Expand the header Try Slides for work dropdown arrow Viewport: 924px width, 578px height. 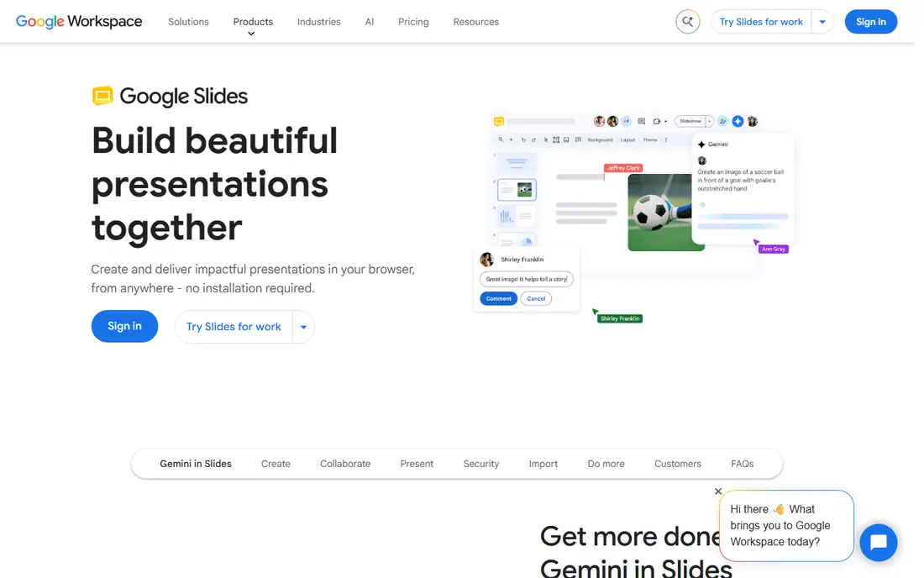(822, 22)
